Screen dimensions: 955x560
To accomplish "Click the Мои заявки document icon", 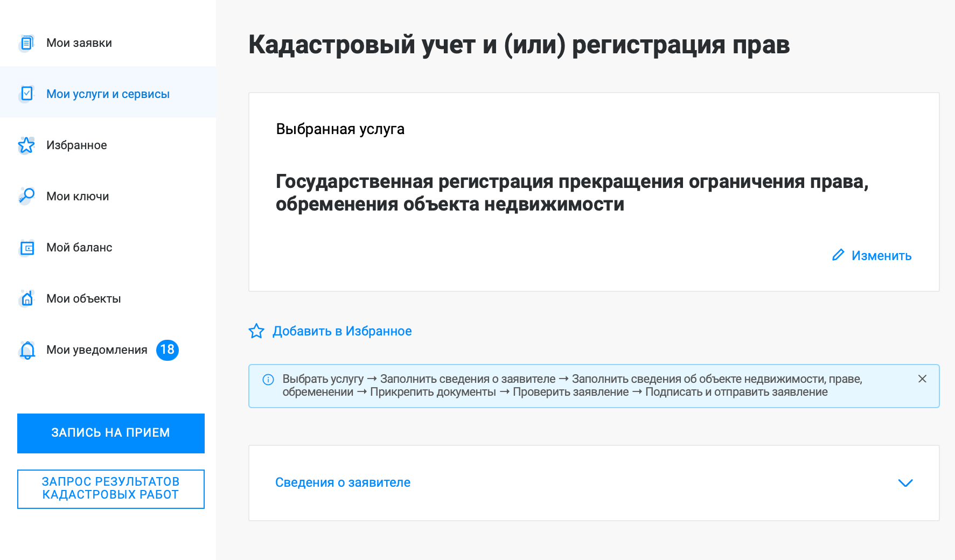I will (27, 43).
